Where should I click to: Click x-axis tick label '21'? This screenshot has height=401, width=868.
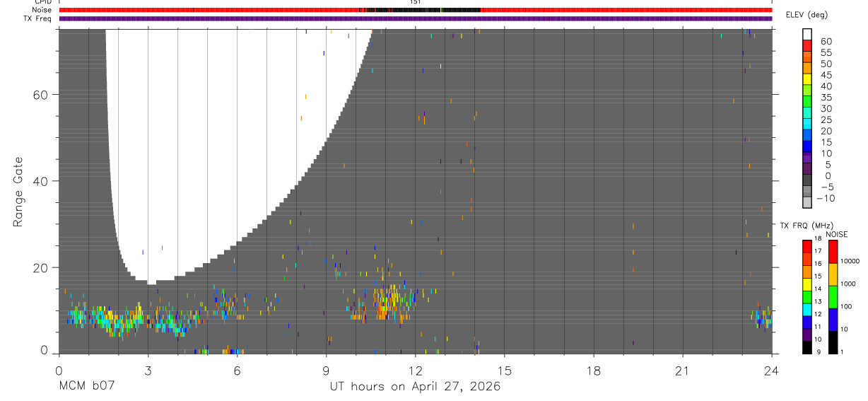click(682, 371)
